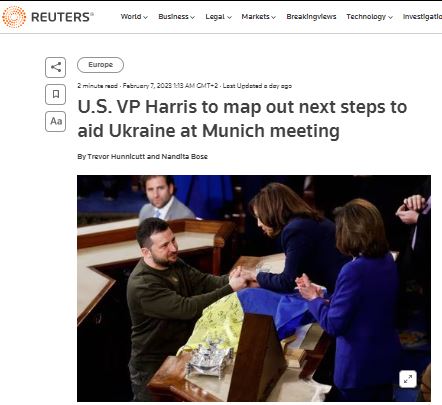Open the Investigations menu item
The width and height of the screenshot is (442, 405).
tap(422, 17)
